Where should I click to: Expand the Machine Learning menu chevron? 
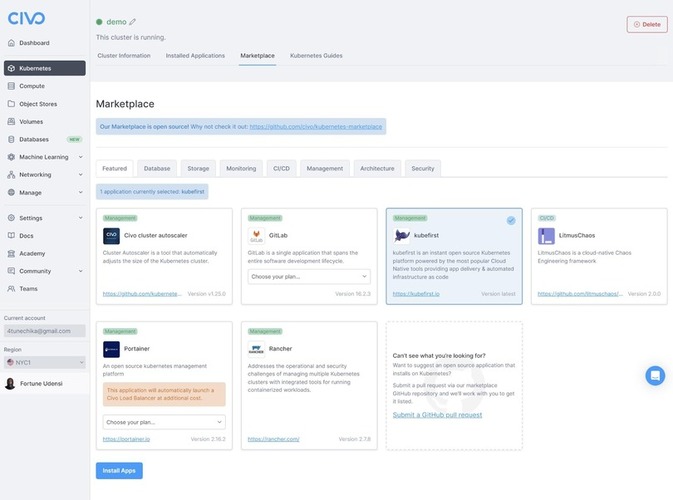tap(81, 157)
